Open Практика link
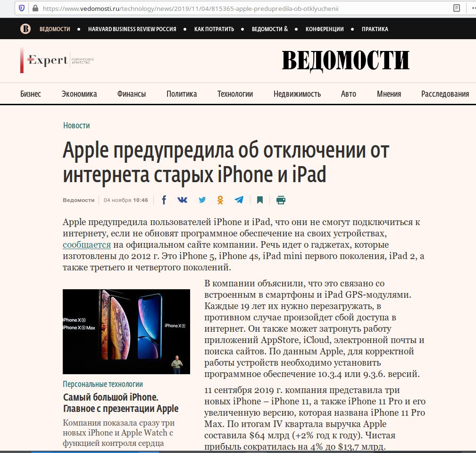The image size is (476, 453). 375,29
